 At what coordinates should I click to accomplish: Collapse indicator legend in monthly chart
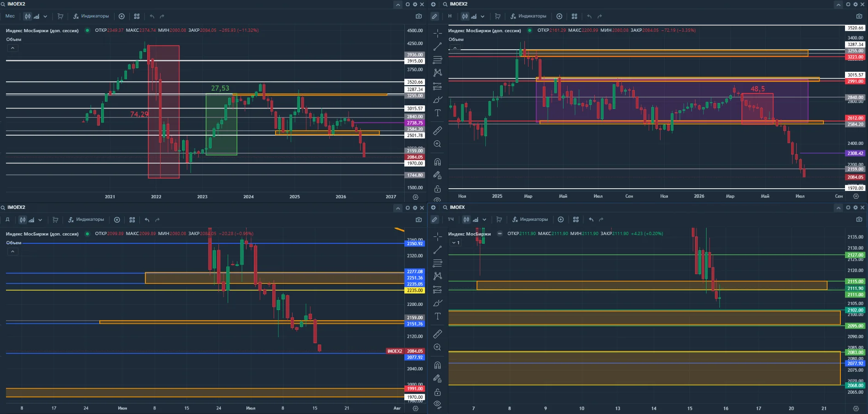tap(12, 48)
